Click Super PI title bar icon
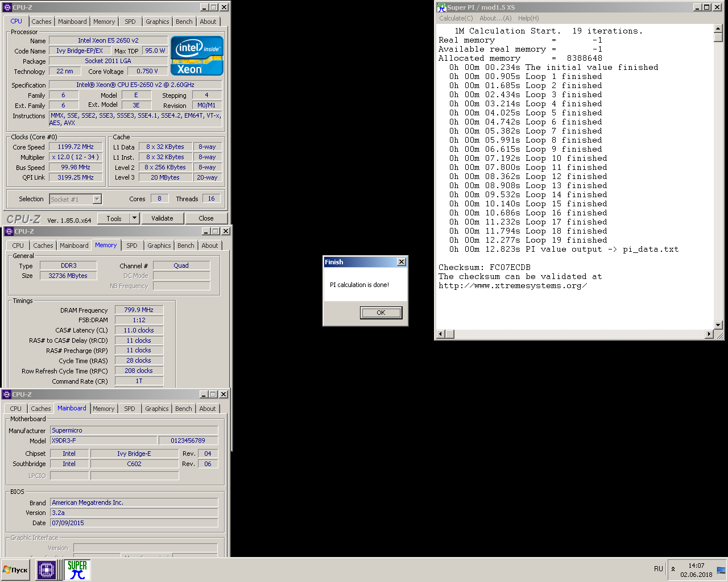The height and width of the screenshot is (582, 728). click(x=441, y=7)
